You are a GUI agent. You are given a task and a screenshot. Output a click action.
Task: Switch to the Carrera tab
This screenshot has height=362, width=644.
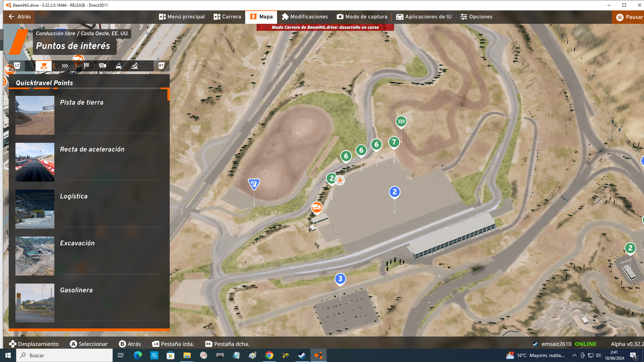tap(227, 17)
